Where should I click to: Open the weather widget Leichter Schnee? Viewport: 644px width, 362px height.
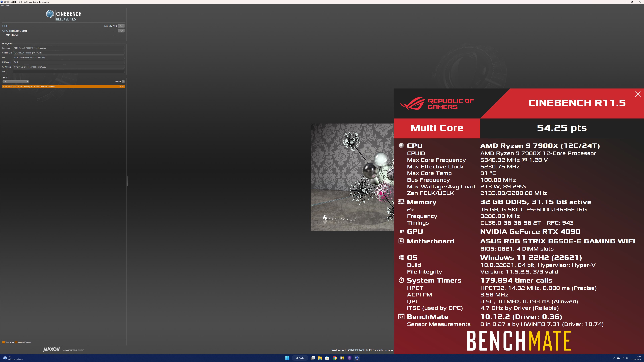13,358
